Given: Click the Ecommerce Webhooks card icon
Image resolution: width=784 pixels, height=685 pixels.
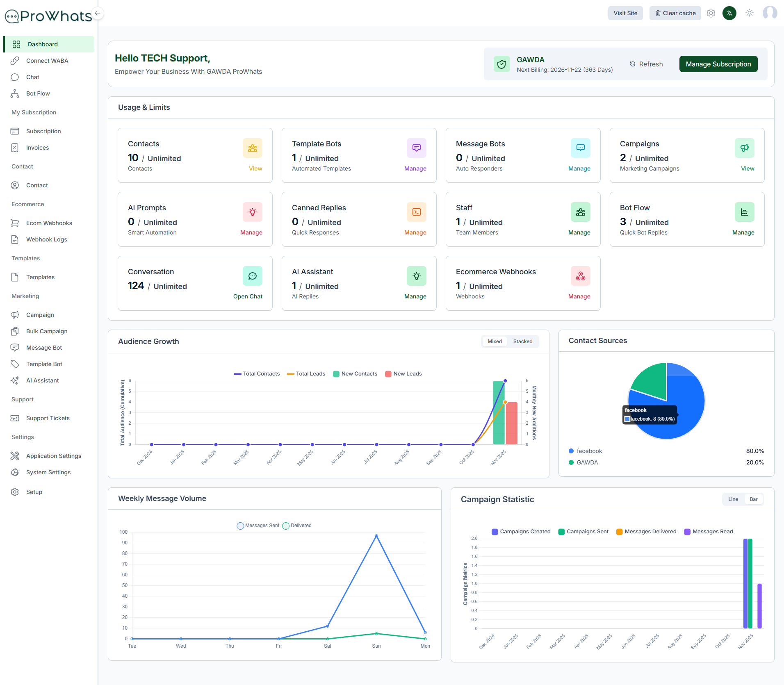Looking at the screenshot, I should pyautogui.click(x=581, y=276).
